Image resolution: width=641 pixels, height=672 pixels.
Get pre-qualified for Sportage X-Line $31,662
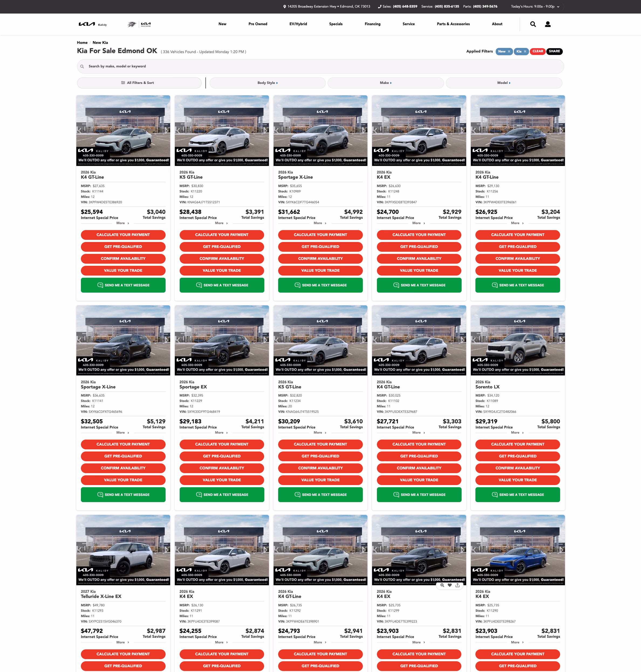[x=320, y=247]
